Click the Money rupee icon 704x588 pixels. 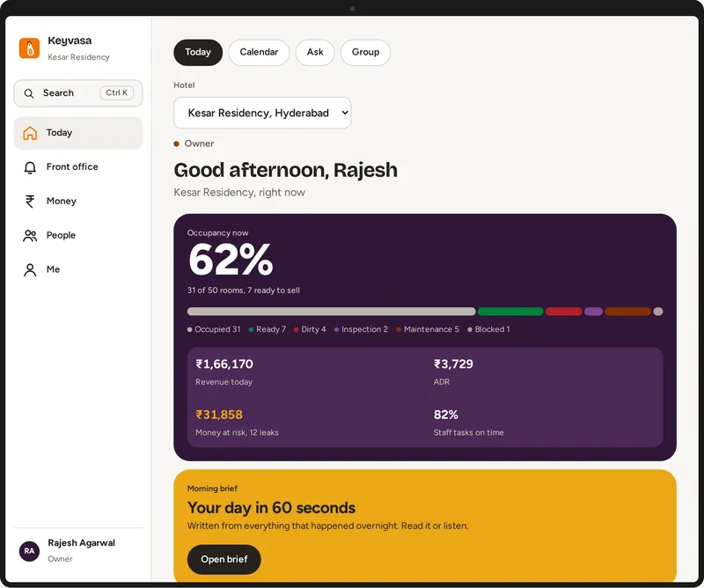point(30,202)
